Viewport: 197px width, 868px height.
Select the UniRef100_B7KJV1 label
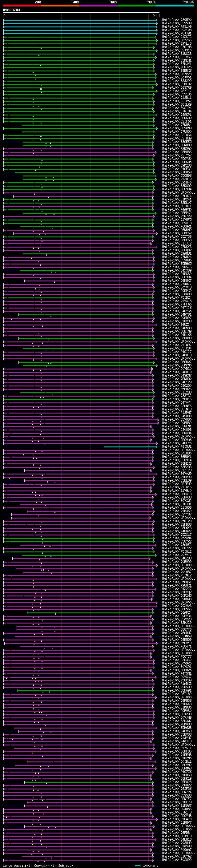(x=176, y=64)
